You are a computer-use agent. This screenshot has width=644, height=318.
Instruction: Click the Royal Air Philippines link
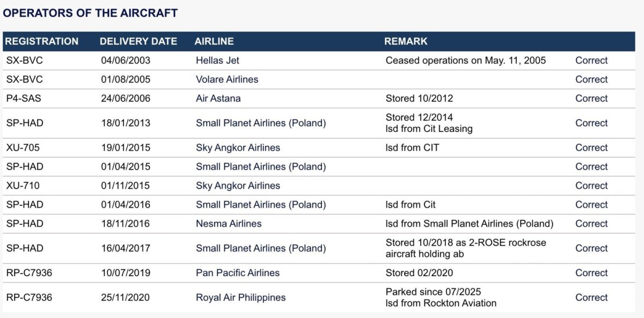pos(240,298)
